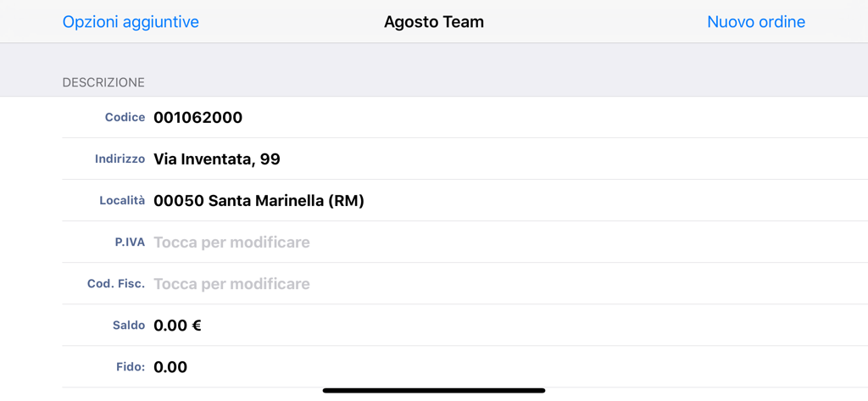Click the Indirizzo field label
Viewport: 868px width, 401px height.
pyautogui.click(x=120, y=159)
